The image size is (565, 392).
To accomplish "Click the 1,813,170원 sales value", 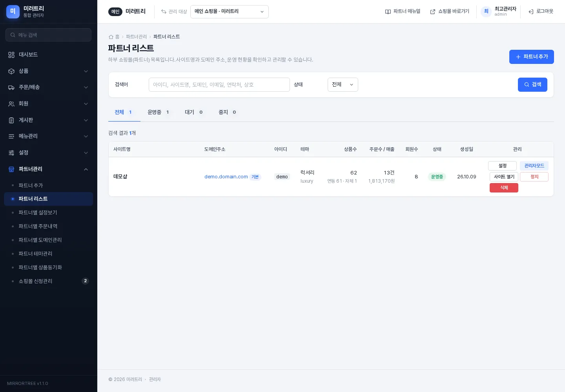I will point(381,181).
